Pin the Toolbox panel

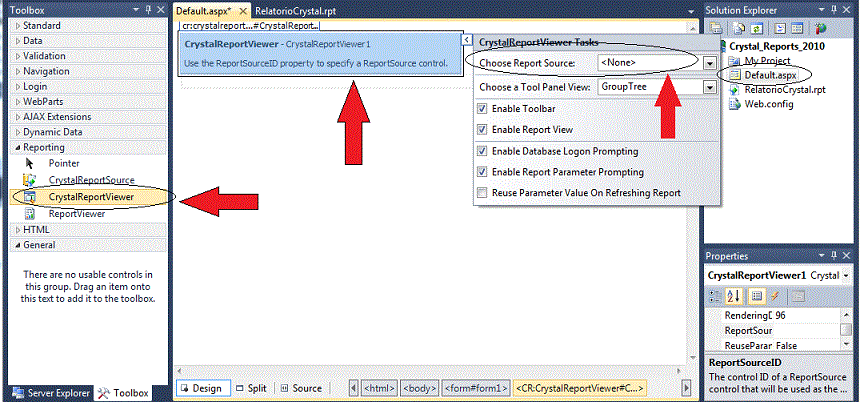pos(149,10)
